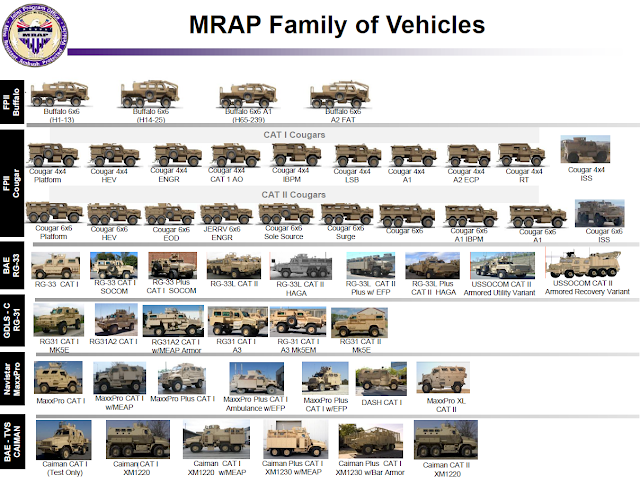Viewport: 640px width, 483px height.
Task: Select the Cougar 6x6 Platform vehicle image
Action: coord(54,212)
